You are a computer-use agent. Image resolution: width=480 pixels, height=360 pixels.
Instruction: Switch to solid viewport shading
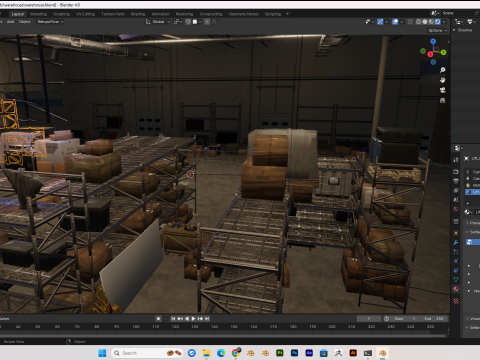coord(425,22)
